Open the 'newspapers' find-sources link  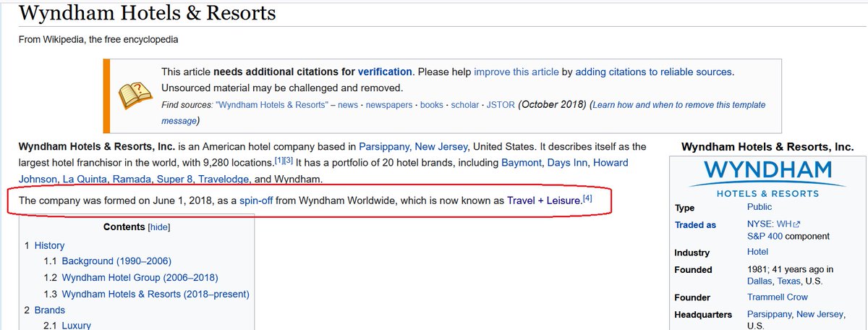click(x=388, y=105)
